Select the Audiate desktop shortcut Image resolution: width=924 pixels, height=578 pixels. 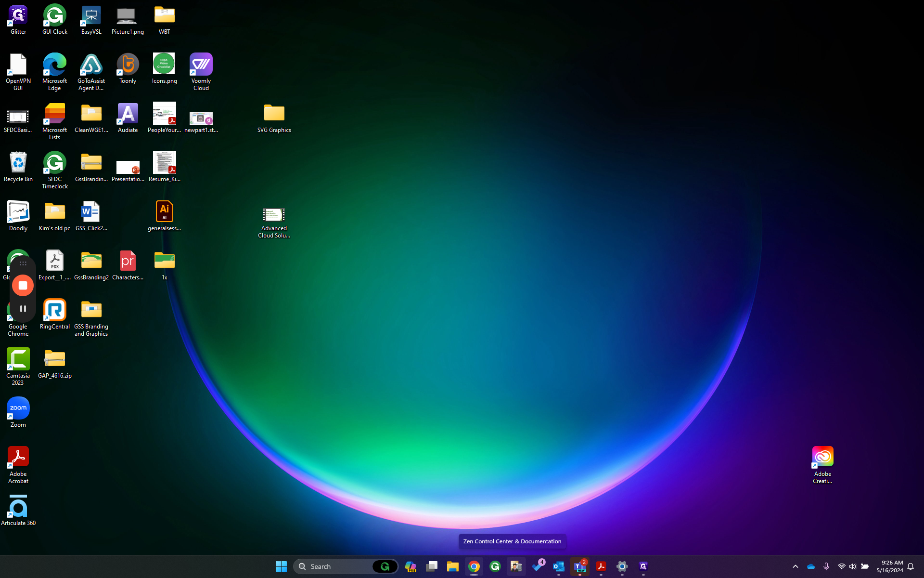[128, 118]
